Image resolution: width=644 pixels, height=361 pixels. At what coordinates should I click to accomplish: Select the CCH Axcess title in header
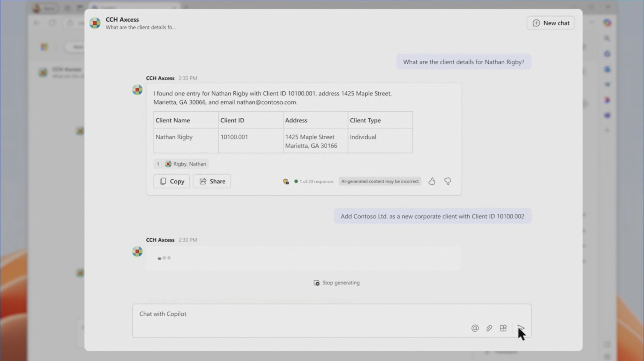pos(122,19)
